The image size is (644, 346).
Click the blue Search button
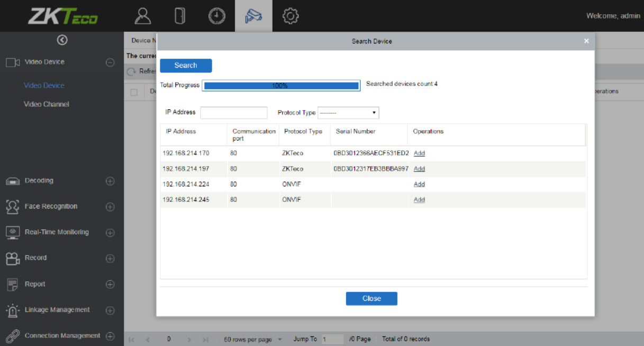click(186, 66)
